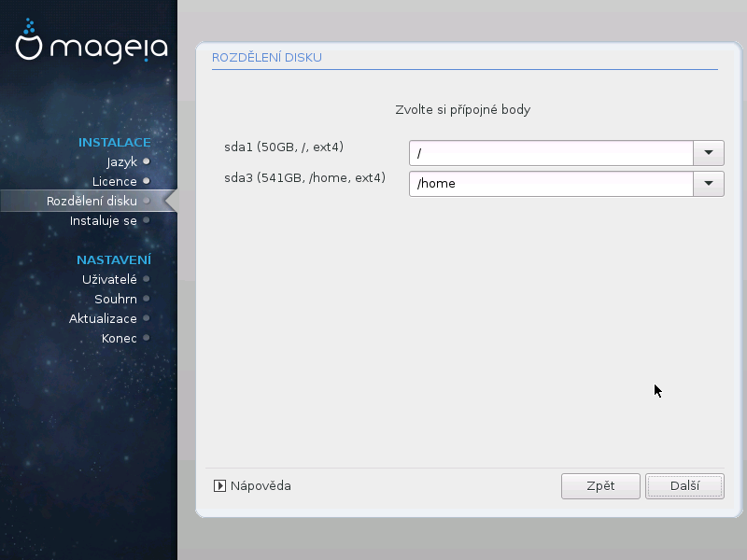Go back with the Zpět button
Screen dimensions: 747x560
point(600,486)
